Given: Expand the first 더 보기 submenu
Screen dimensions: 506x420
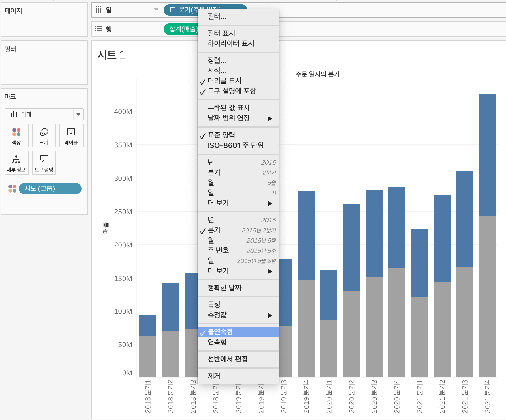Looking at the screenshot, I should (x=238, y=203).
